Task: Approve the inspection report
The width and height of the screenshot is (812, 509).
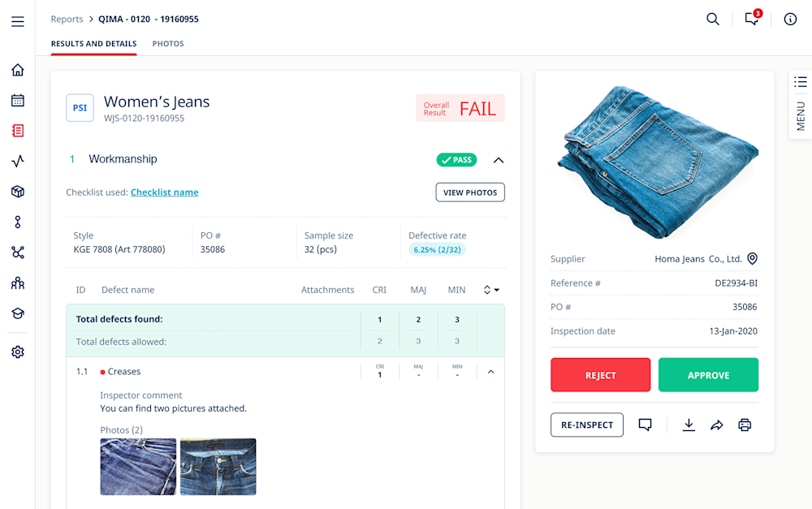Action: tap(708, 375)
